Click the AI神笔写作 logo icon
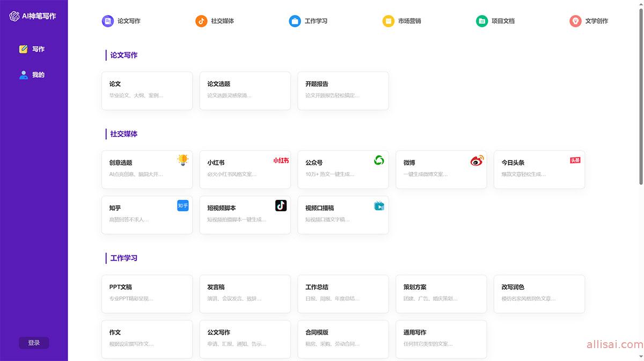This screenshot has width=644, height=361. click(14, 16)
